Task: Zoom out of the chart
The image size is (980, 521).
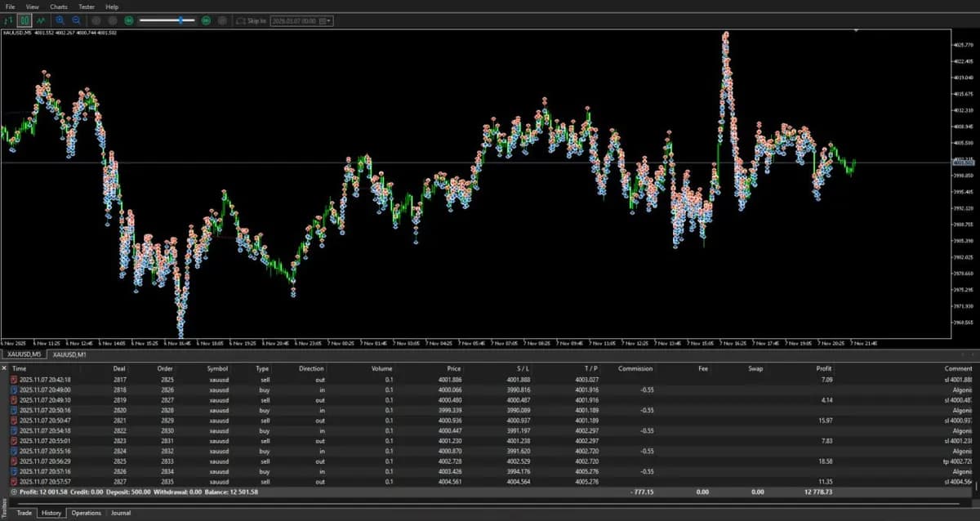Action: [76, 20]
